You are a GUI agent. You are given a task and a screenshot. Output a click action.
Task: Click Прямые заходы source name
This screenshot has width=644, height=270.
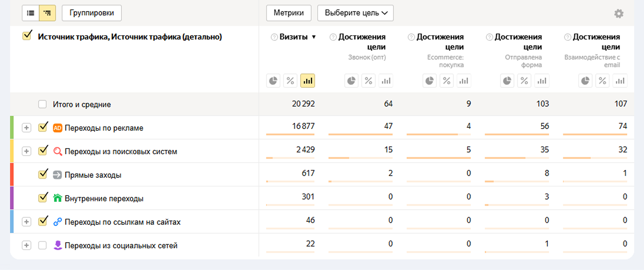click(93, 175)
